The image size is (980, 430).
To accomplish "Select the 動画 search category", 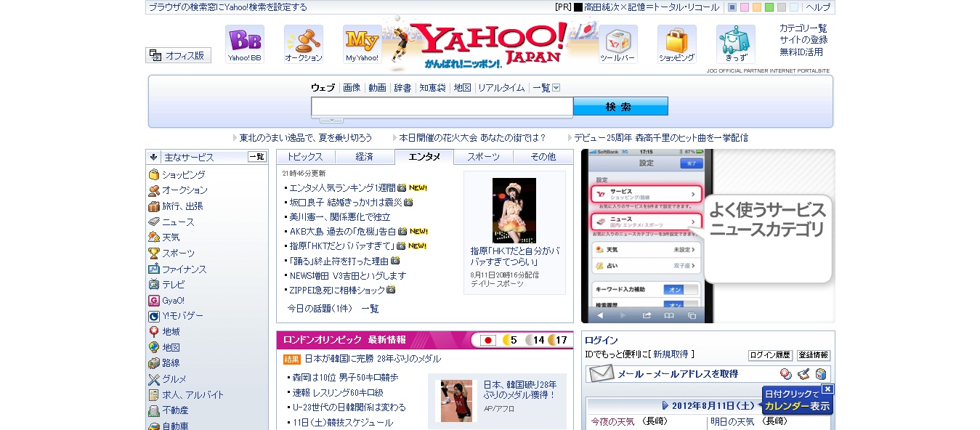I will [x=377, y=88].
